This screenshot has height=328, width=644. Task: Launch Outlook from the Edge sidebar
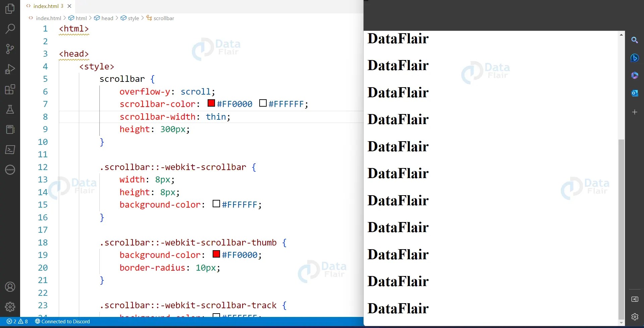[635, 93]
